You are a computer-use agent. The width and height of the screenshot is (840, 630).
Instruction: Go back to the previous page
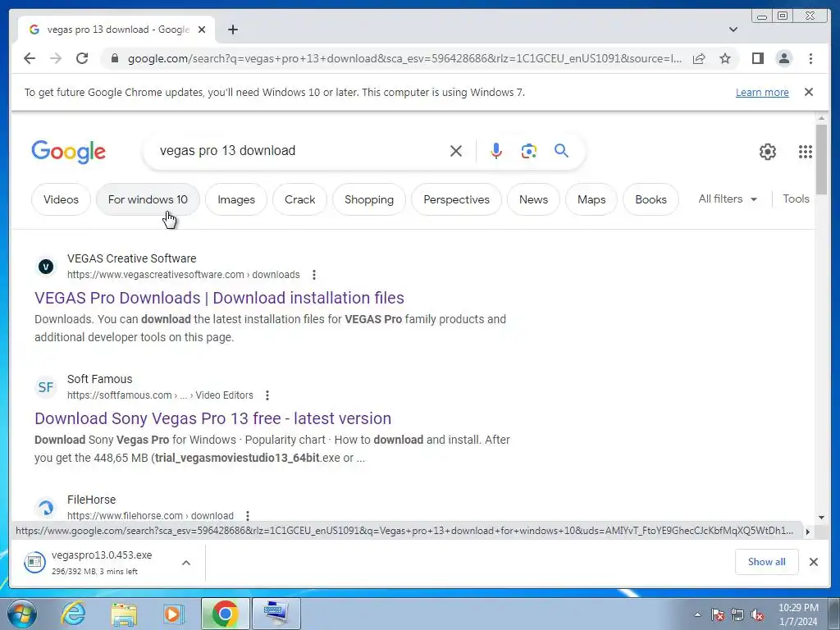[x=30, y=58]
